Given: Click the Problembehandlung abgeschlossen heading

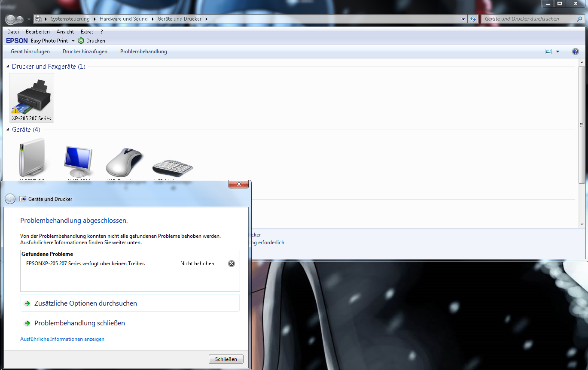Looking at the screenshot, I should coord(74,221).
